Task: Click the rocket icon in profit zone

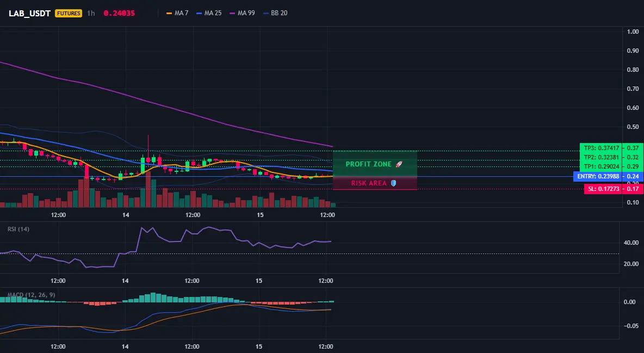Action: pos(399,164)
